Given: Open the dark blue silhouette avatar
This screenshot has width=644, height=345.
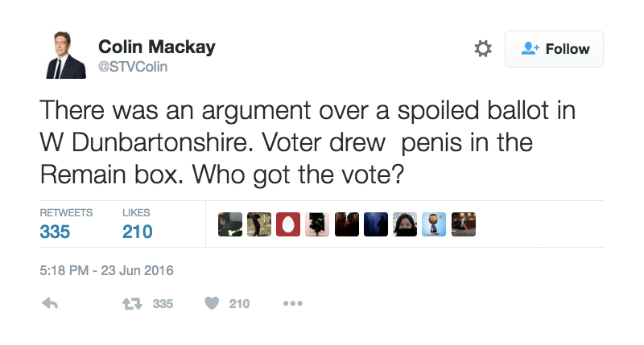Looking at the screenshot, I should click(x=376, y=224).
